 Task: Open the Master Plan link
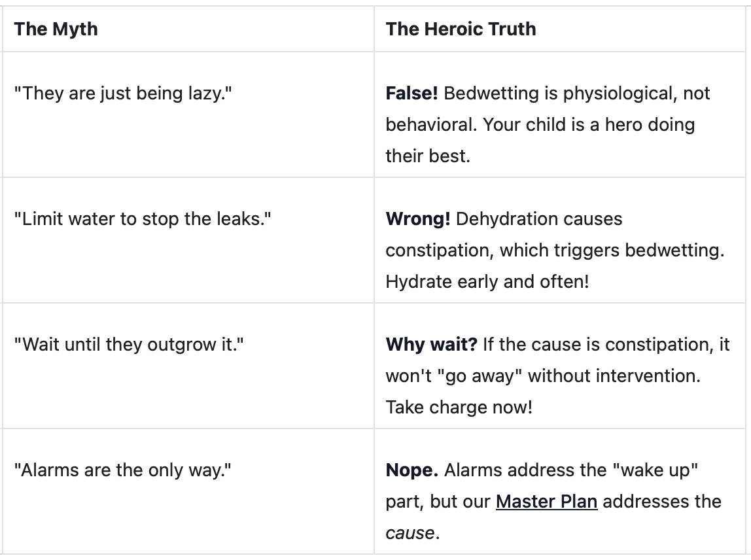coord(546,502)
